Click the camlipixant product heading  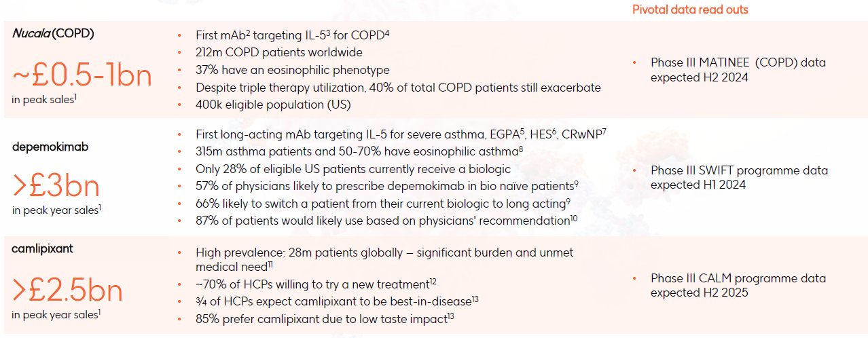tap(42, 249)
